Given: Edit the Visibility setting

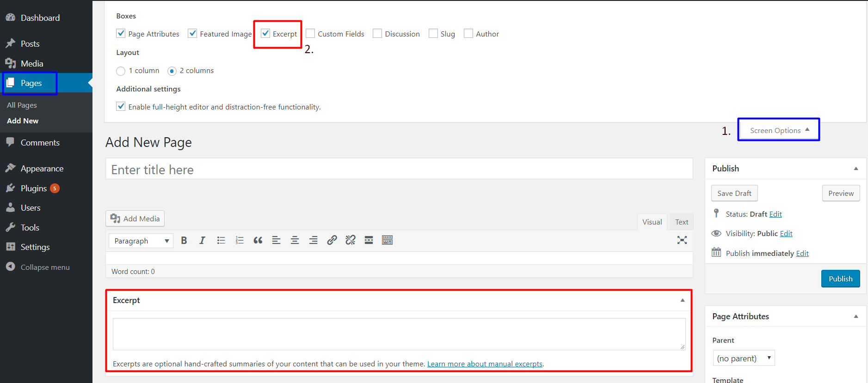Looking at the screenshot, I should pyautogui.click(x=786, y=233).
